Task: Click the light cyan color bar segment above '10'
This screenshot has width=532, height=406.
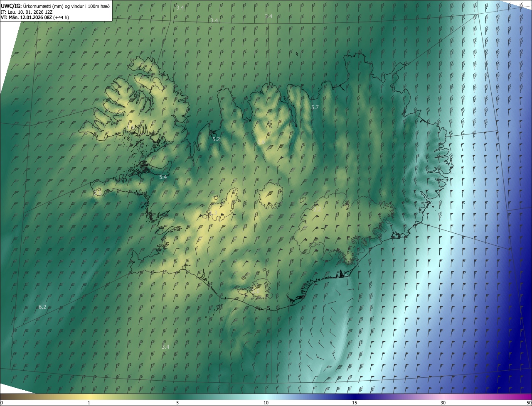Action: click(266, 397)
